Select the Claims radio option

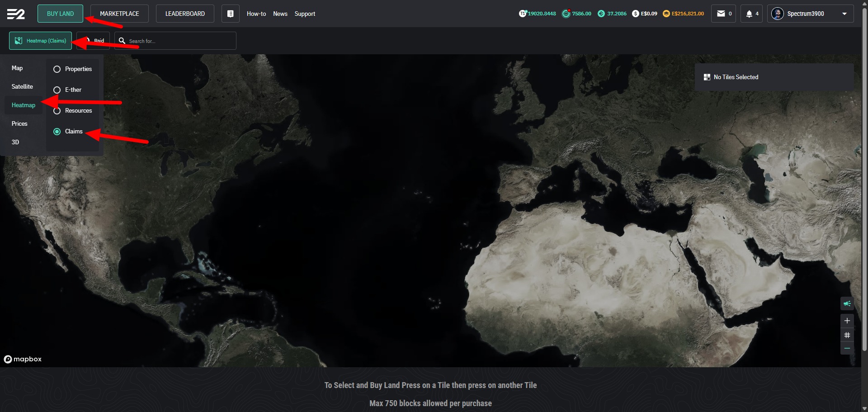coord(57,132)
